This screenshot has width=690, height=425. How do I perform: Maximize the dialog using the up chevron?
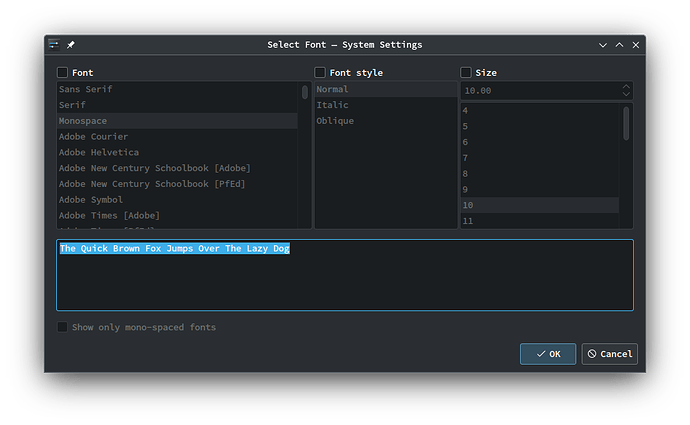tap(619, 45)
